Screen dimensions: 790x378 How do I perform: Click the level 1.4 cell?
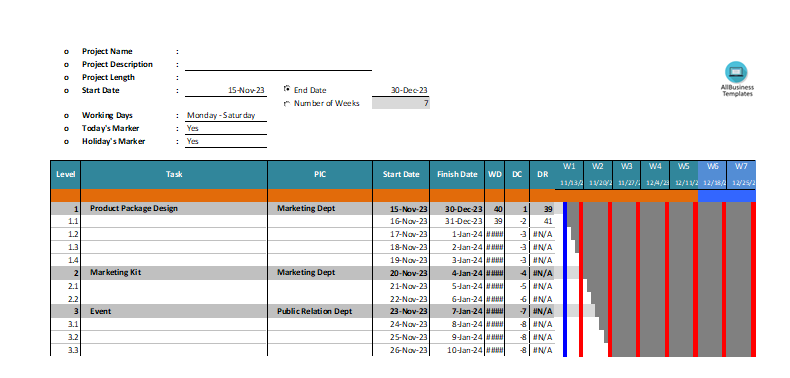pyautogui.click(x=65, y=260)
